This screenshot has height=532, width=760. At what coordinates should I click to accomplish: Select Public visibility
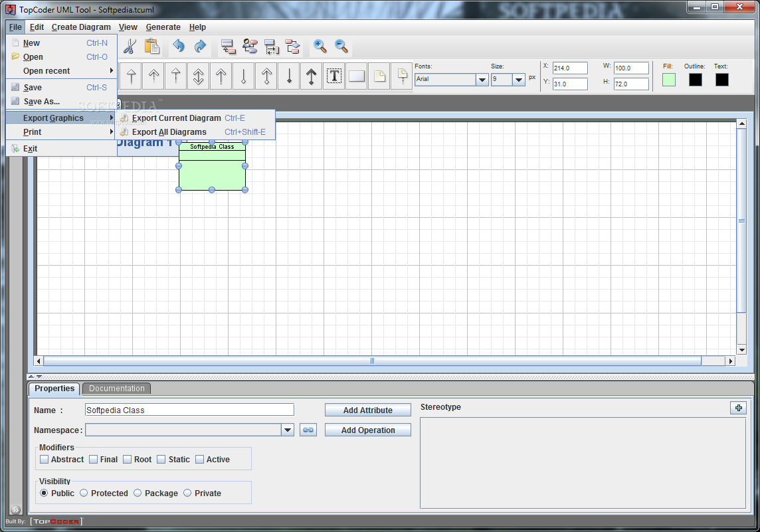[44, 493]
